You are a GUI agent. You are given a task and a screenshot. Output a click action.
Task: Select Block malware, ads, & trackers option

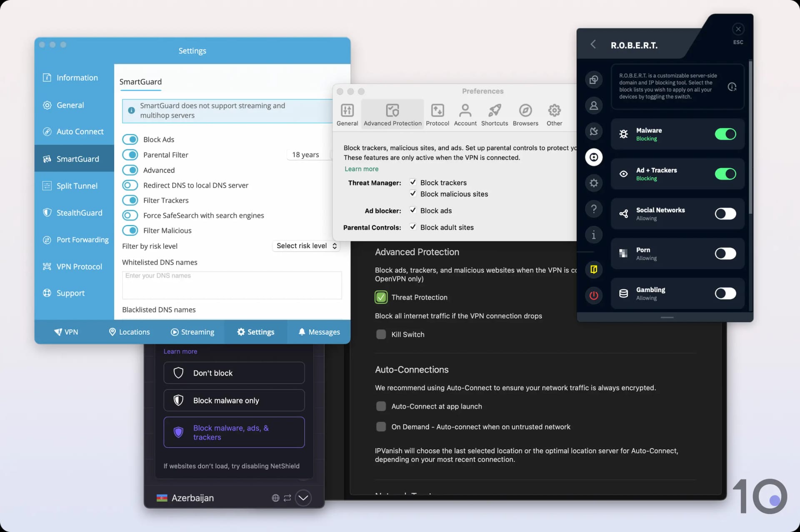click(x=234, y=432)
